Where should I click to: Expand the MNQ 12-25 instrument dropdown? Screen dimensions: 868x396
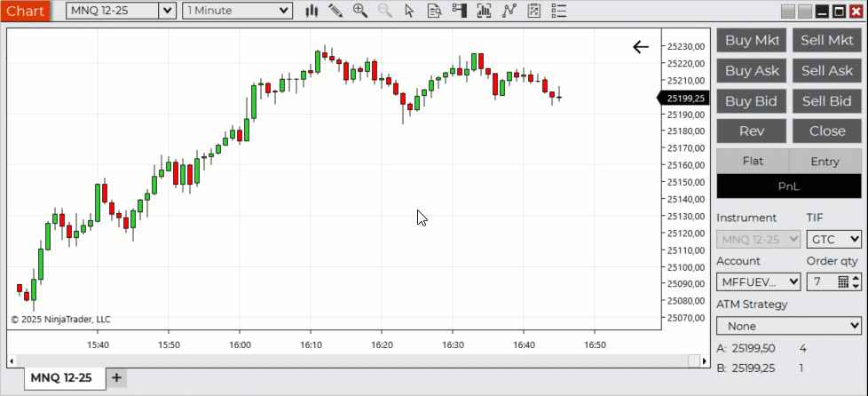(166, 11)
